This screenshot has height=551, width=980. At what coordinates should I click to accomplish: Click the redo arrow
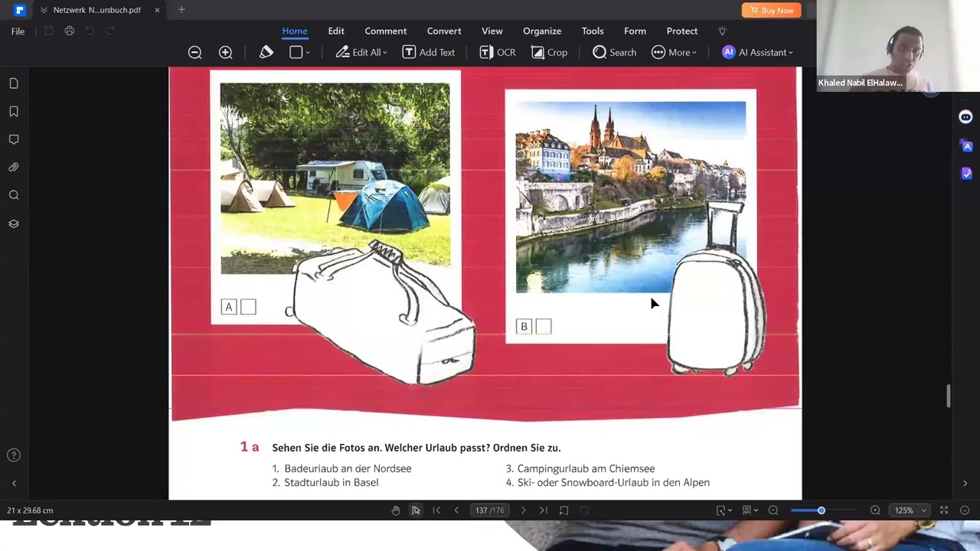tap(109, 31)
